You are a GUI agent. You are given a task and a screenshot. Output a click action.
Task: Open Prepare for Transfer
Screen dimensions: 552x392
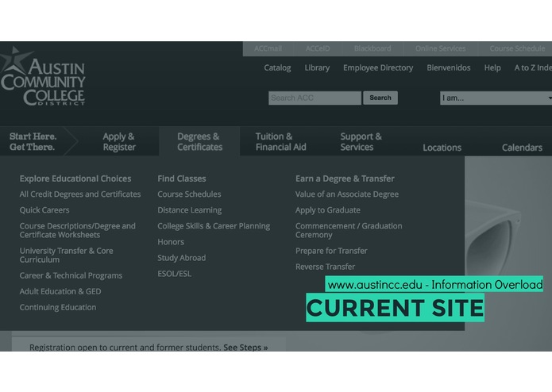click(331, 251)
